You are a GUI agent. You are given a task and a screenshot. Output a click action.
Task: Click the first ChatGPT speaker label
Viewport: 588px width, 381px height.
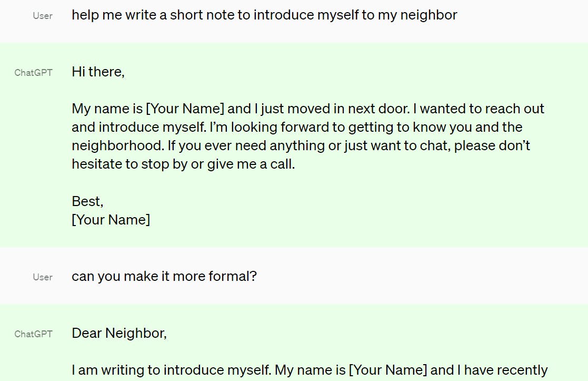[x=33, y=72]
